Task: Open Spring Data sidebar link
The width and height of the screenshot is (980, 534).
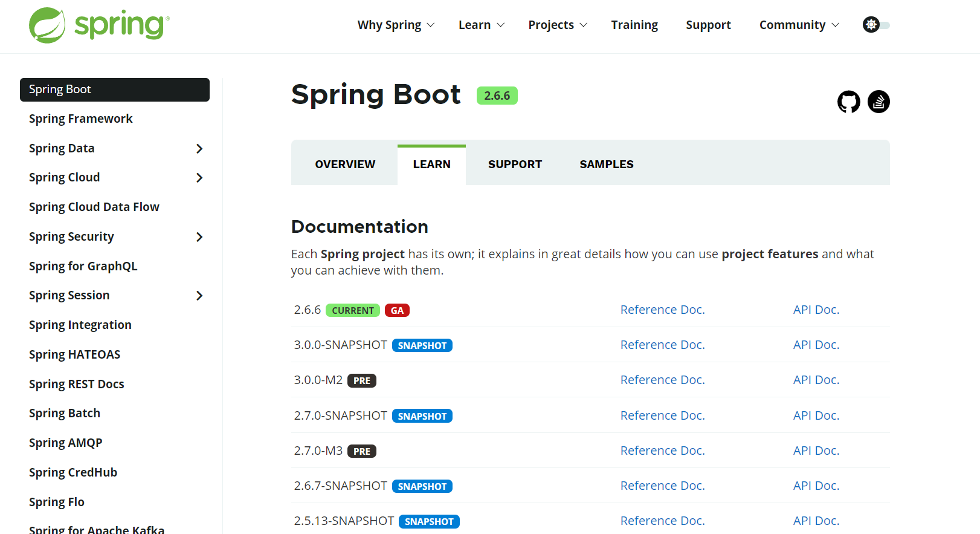Action: 62,149
